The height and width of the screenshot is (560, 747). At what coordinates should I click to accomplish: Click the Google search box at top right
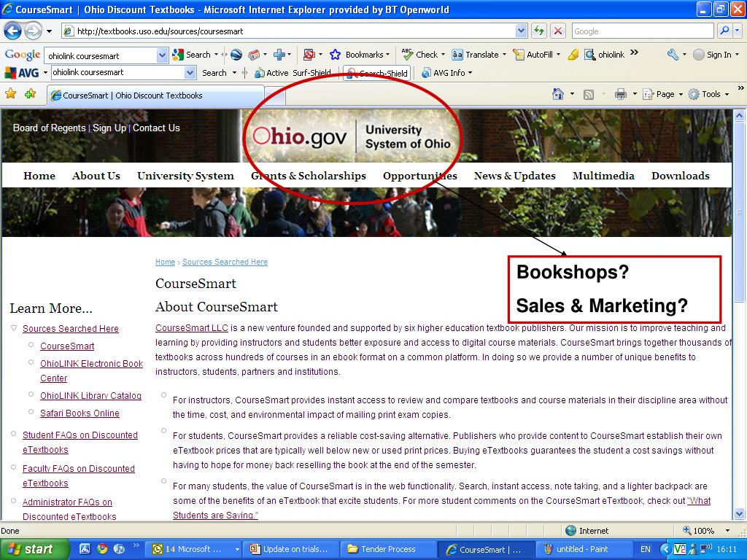click(x=643, y=31)
